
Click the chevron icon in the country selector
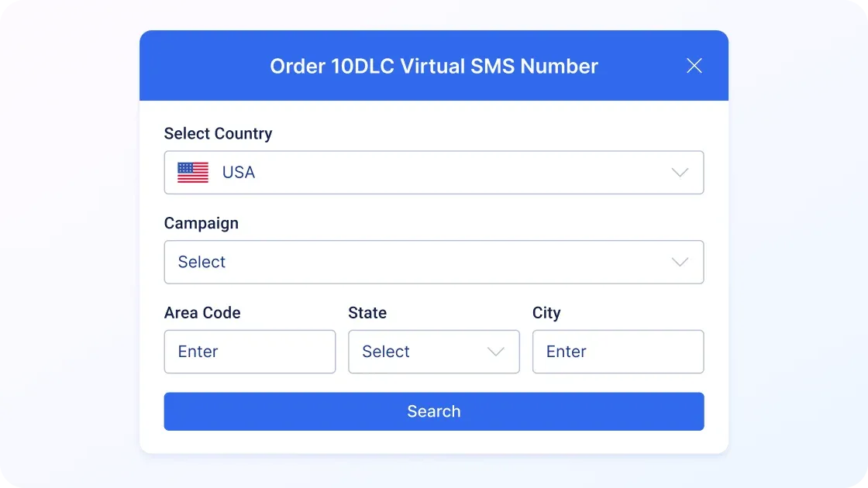(680, 173)
